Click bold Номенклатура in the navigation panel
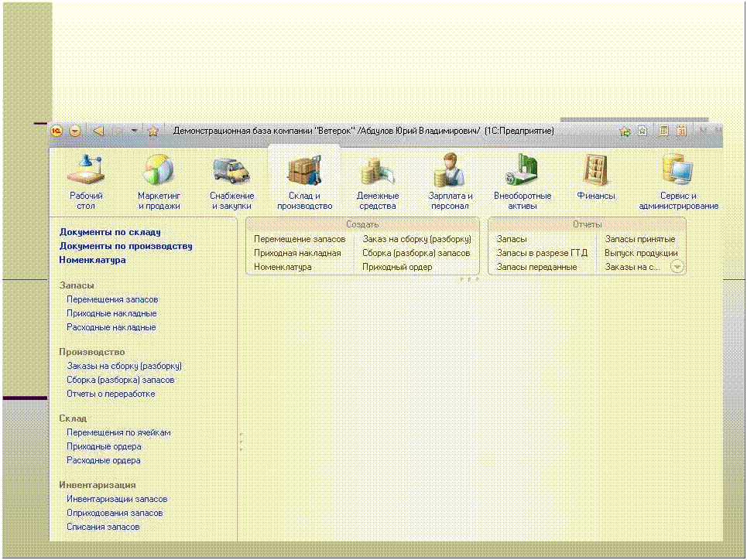747x560 pixels. click(x=92, y=260)
